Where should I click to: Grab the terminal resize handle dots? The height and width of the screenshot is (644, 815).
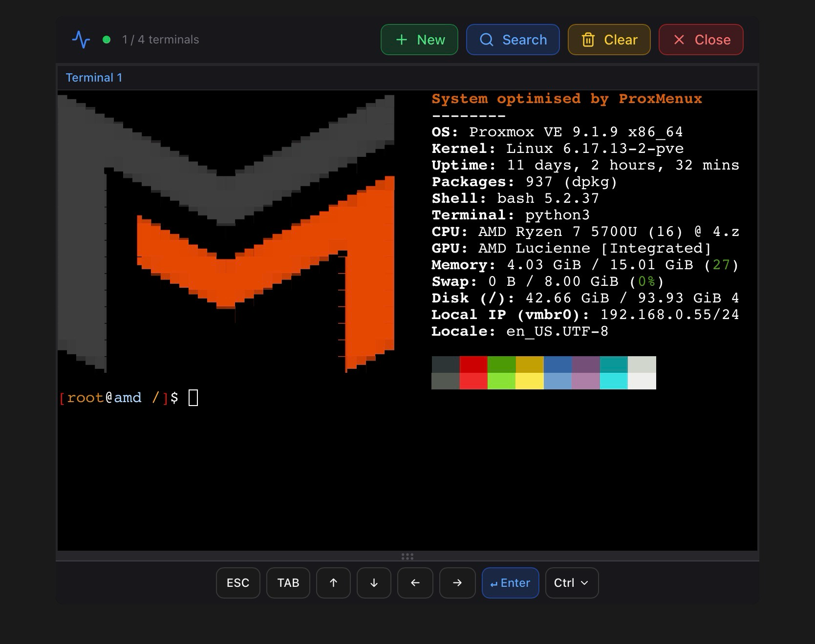coord(407,556)
